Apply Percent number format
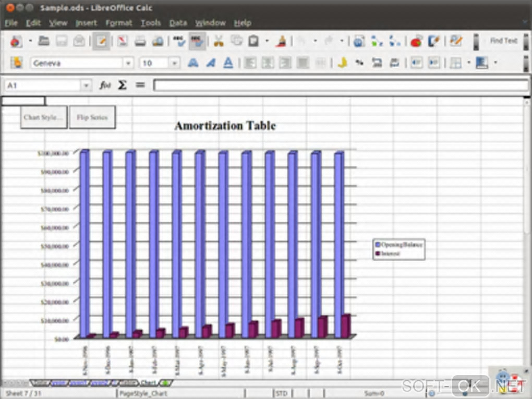532x399 pixels. pyautogui.click(x=359, y=63)
